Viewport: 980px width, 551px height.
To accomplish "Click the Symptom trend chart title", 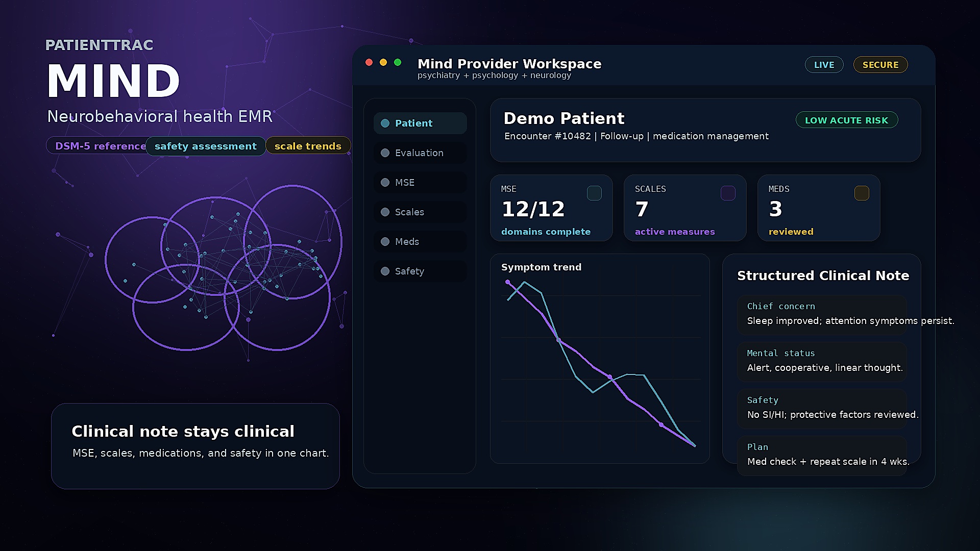I will (541, 267).
